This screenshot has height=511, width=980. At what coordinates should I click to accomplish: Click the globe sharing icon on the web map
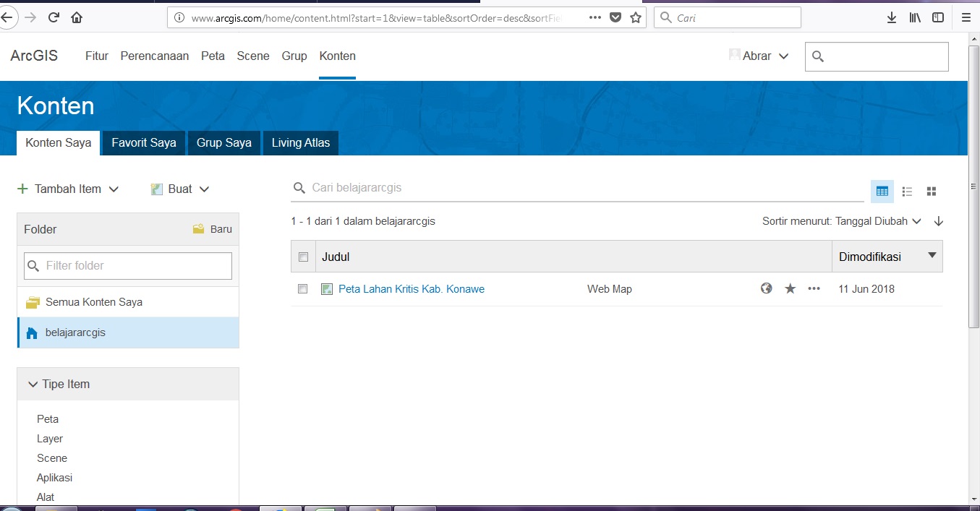point(766,288)
